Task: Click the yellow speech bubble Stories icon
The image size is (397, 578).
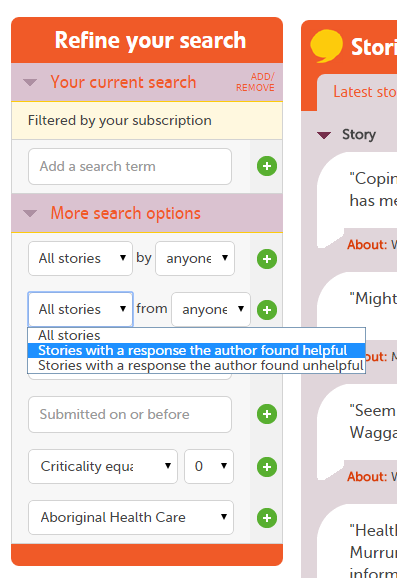Action: [x=326, y=46]
